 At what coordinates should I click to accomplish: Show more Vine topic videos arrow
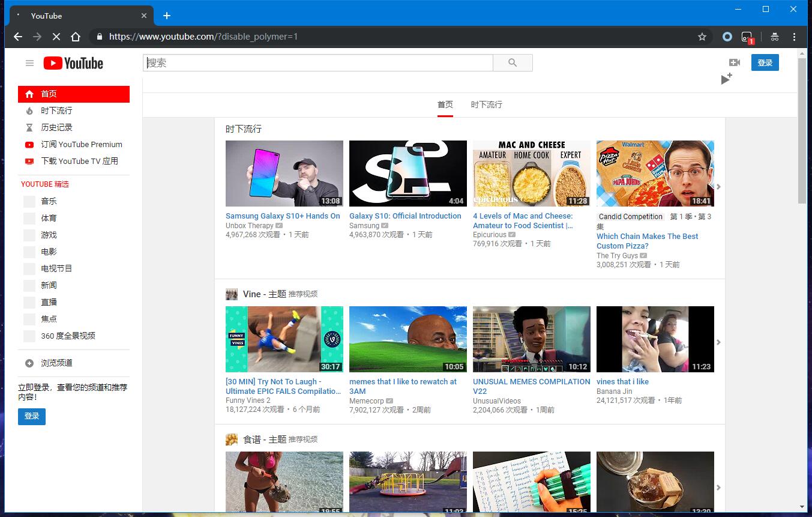pyautogui.click(x=718, y=342)
